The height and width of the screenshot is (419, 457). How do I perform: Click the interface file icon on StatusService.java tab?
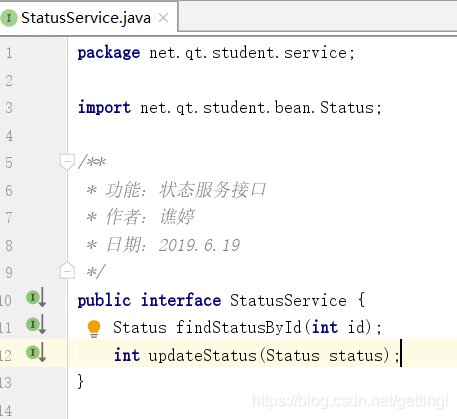pyautogui.click(x=9, y=18)
